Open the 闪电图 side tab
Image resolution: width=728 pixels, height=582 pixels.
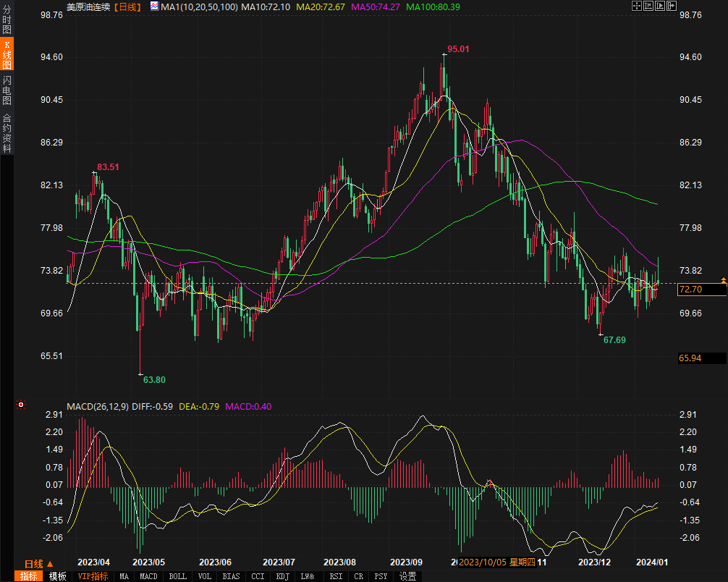pos(7,90)
